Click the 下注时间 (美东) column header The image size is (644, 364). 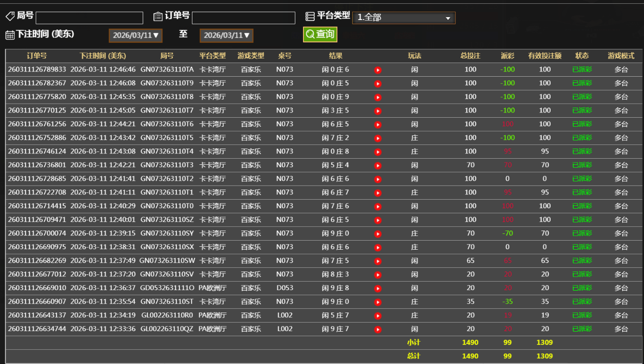click(102, 56)
